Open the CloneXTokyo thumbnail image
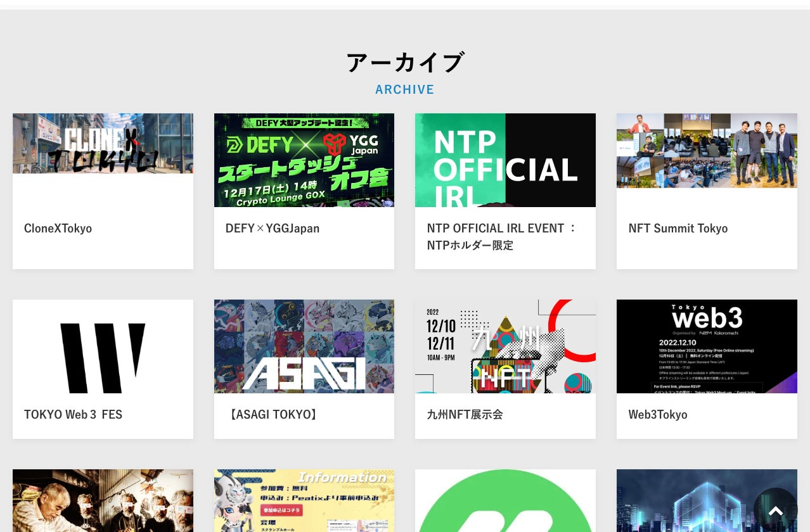This screenshot has width=810, height=532. click(x=103, y=143)
